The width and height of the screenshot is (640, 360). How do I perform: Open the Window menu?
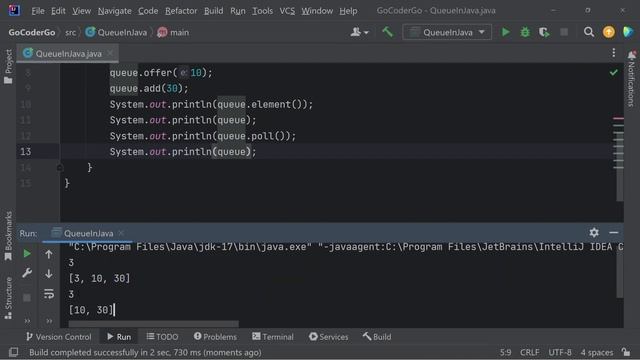tap(317, 11)
